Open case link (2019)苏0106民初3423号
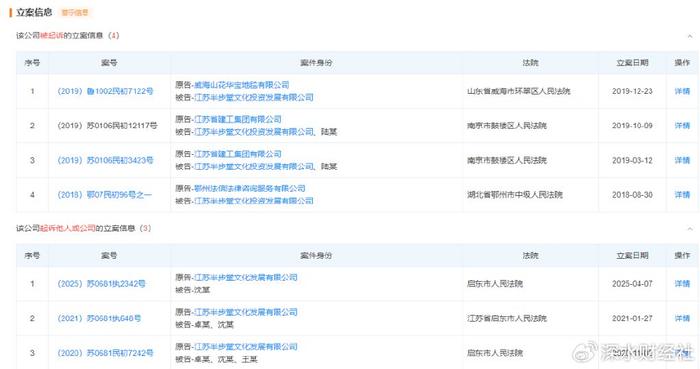The height and width of the screenshot is (369, 700). click(105, 160)
